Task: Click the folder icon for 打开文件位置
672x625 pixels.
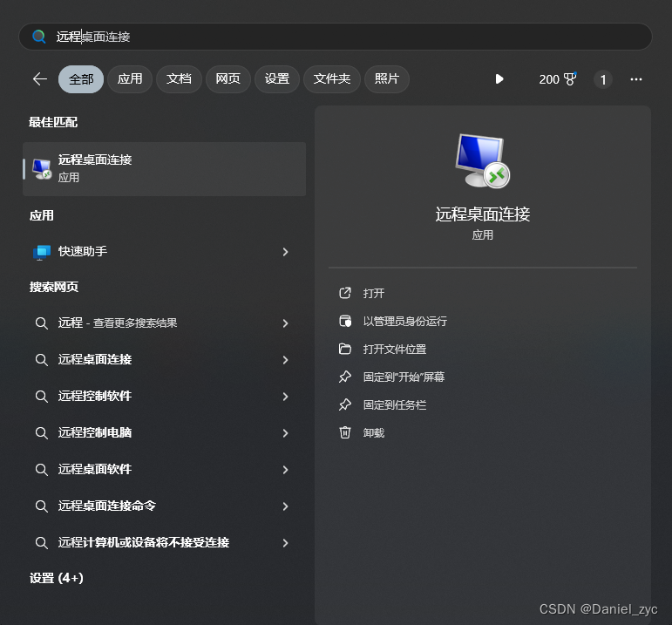Action: [345, 349]
